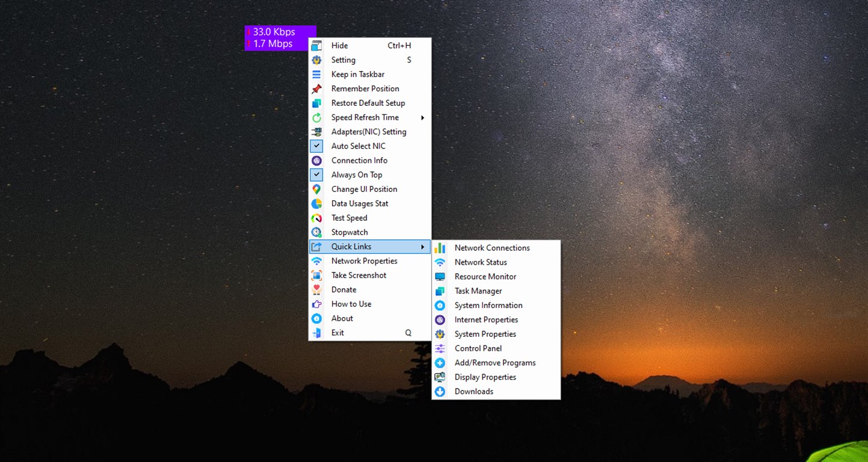Choose Keep in Taskbar option
This screenshot has width=868, height=462.
point(358,75)
